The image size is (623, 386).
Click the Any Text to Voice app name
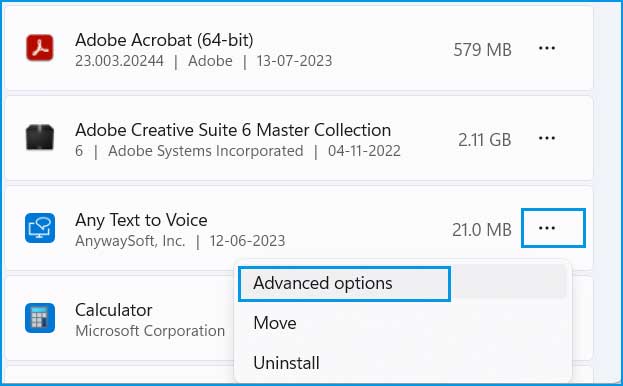(141, 220)
